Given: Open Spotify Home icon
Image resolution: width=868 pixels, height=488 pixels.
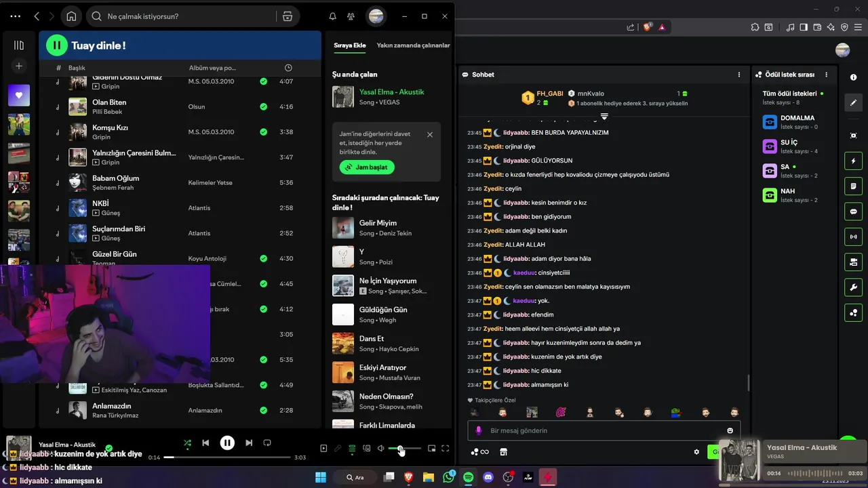Looking at the screenshot, I should point(71,16).
